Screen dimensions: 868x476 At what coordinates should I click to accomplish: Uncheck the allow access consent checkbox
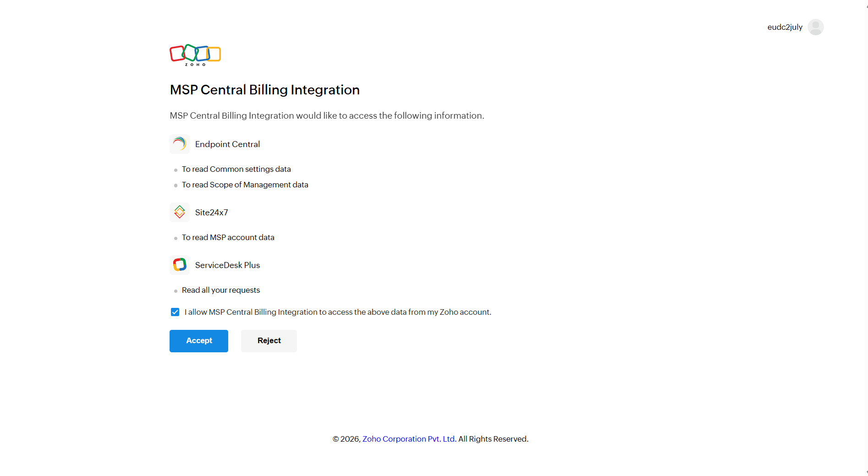click(x=175, y=312)
